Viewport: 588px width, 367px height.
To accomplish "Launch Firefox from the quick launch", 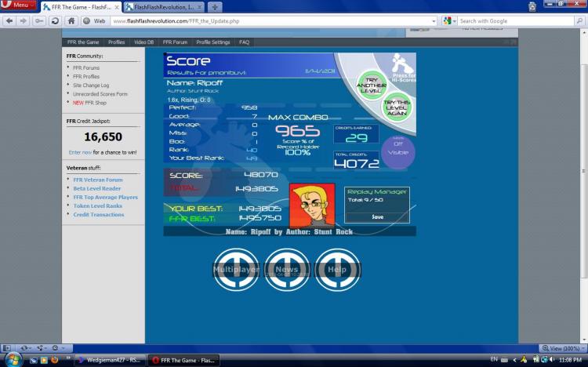I will click(x=55, y=360).
